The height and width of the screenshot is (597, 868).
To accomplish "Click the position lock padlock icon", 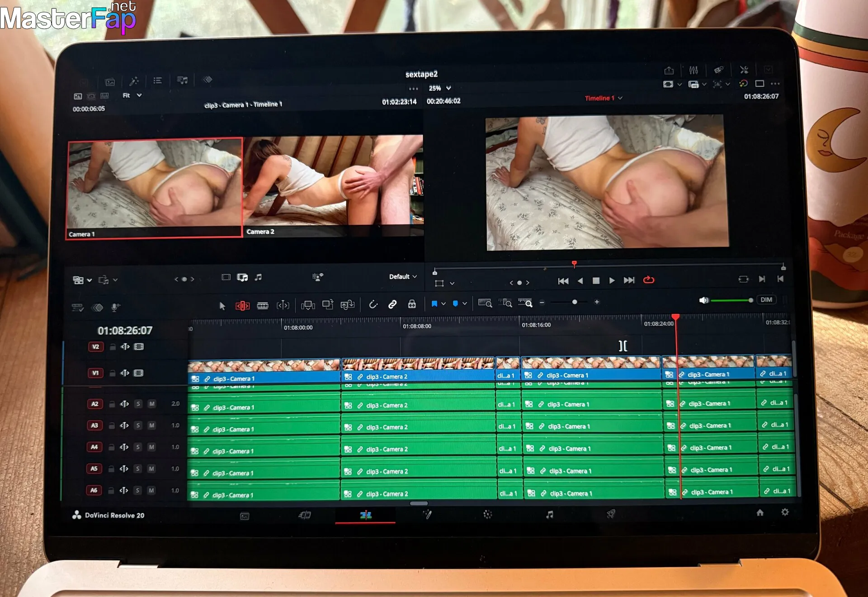I will (412, 304).
